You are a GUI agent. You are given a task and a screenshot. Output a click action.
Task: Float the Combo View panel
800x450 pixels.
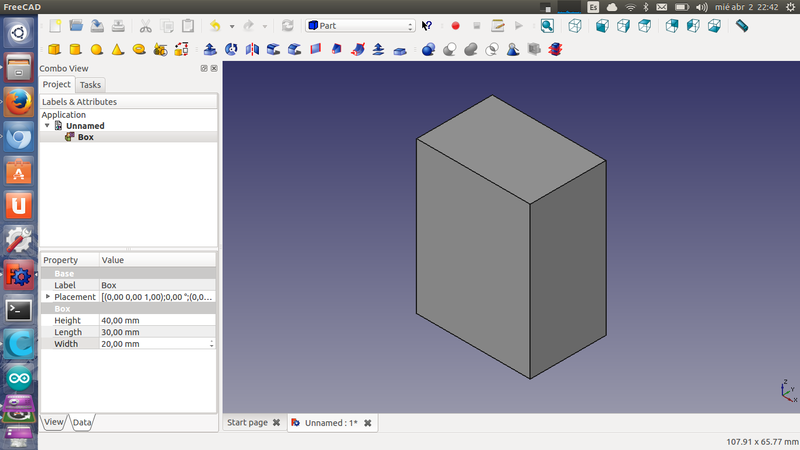203,68
